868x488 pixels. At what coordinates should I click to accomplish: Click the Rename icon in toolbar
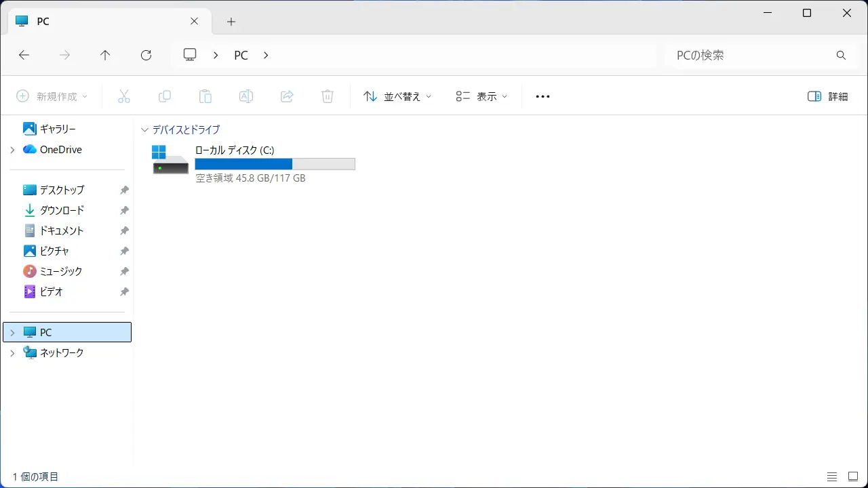coord(246,96)
